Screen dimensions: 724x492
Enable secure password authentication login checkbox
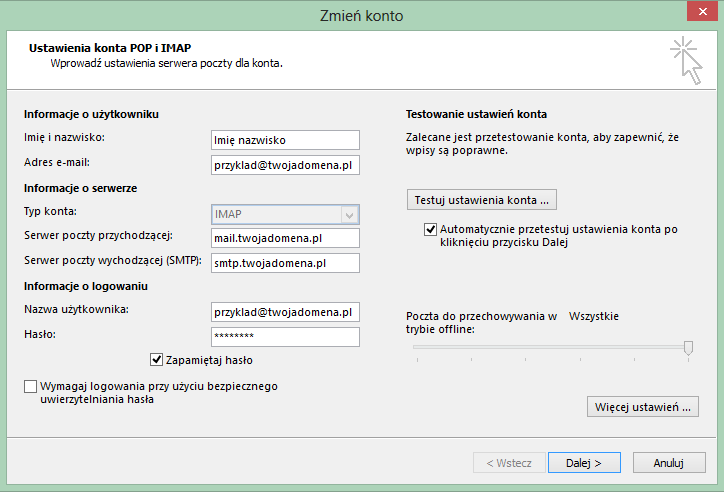pyautogui.click(x=30, y=386)
